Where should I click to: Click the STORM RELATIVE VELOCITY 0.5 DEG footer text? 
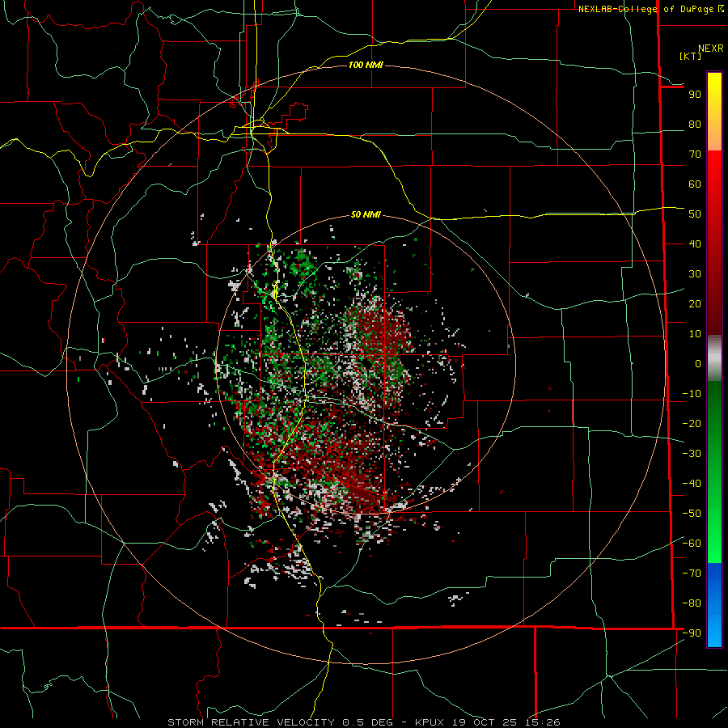click(x=280, y=722)
